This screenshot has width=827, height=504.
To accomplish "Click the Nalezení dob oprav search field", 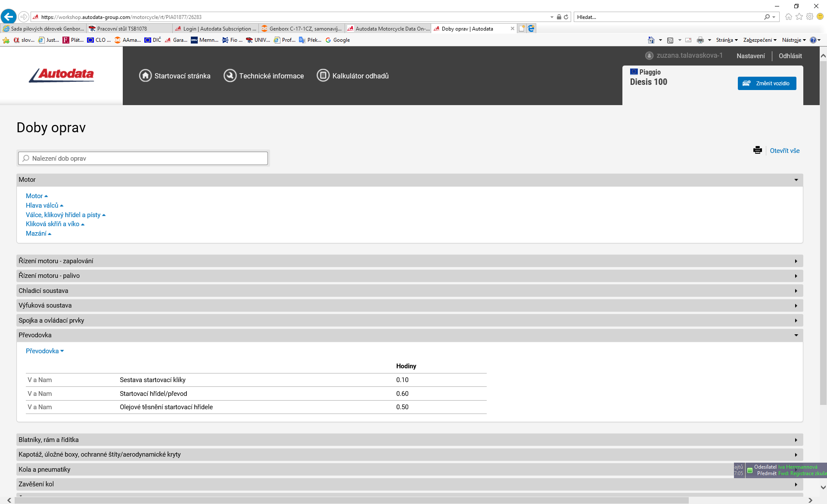I will coord(143,159).
